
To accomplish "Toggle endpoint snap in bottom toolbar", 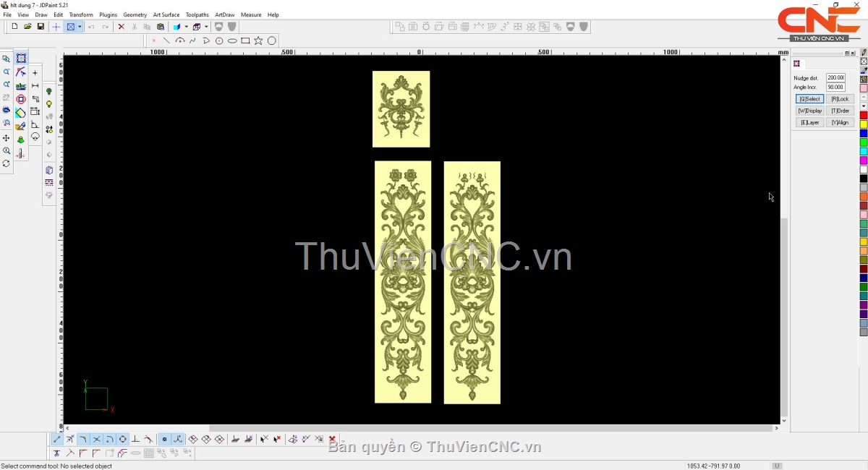I will 57,439.
